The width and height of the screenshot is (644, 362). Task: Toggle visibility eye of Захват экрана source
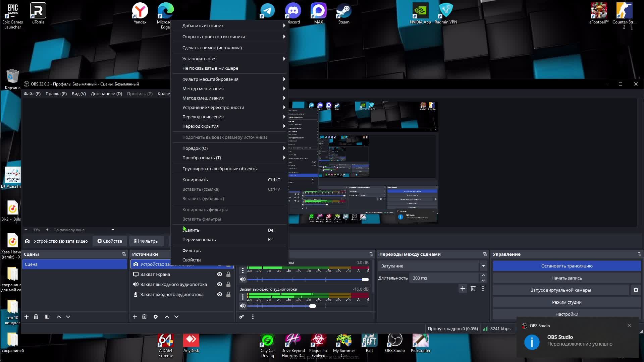pos(220,274)
